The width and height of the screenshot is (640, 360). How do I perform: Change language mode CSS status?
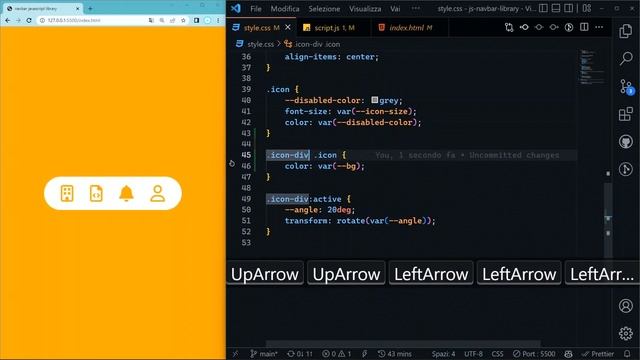(x=497, y=354)
